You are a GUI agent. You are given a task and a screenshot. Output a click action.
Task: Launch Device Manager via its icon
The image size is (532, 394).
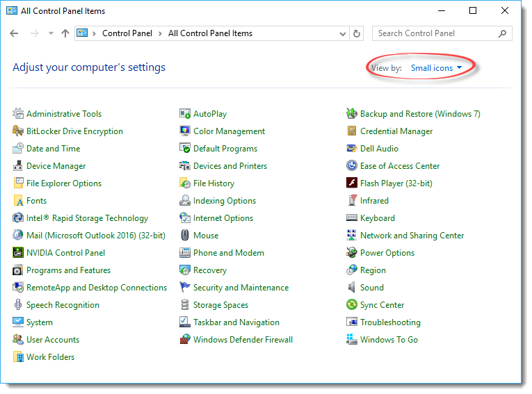tap(18, 166)
